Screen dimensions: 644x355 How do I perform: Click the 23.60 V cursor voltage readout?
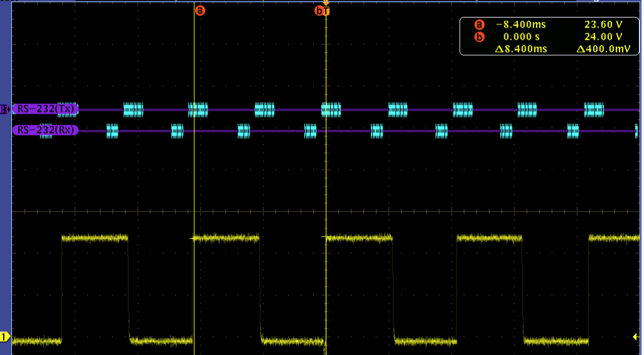click(x=603, y=25)
